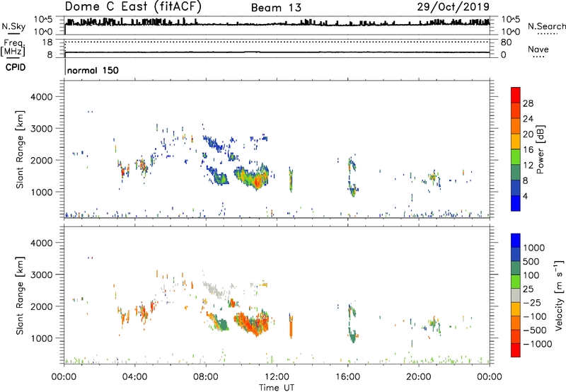Click the 'Velocity [m s-1]' color bar label
The image size is (566, 392).
click(x=559, y=295)
